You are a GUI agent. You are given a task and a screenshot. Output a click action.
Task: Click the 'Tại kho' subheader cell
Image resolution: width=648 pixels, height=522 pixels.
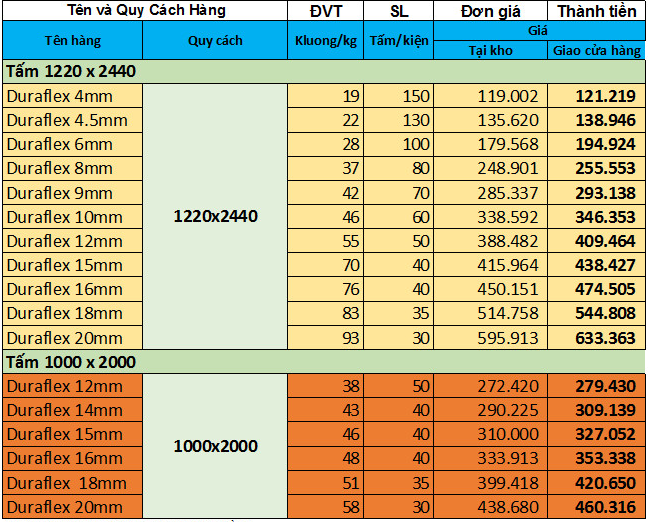click(491, 50)
